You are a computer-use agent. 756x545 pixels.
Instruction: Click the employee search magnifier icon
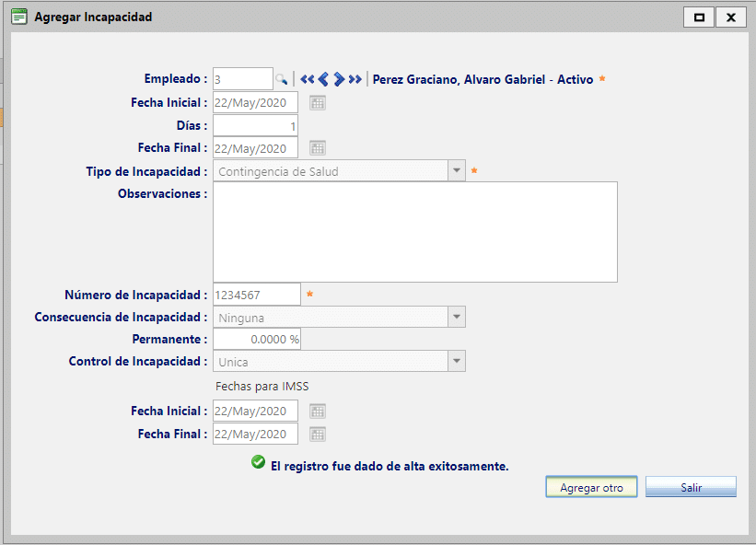[282, 80]
